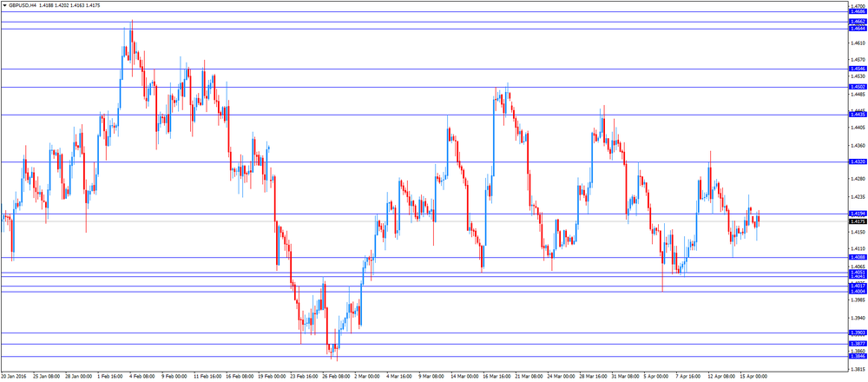Click the 1.3940 price scale tick

(858, 319)
